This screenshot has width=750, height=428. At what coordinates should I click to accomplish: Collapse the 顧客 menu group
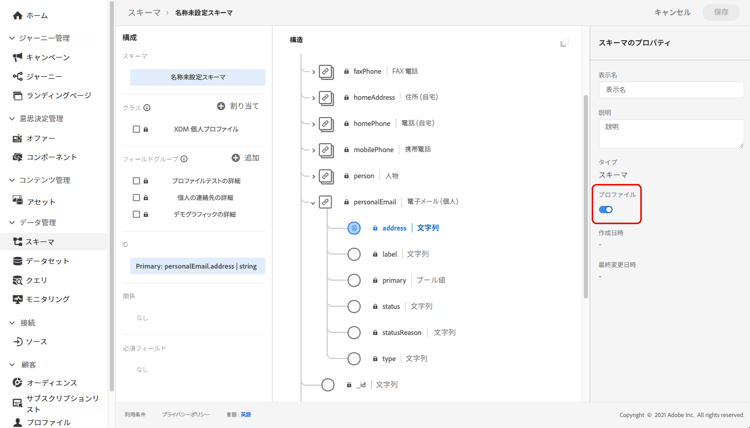pos(12,364)
